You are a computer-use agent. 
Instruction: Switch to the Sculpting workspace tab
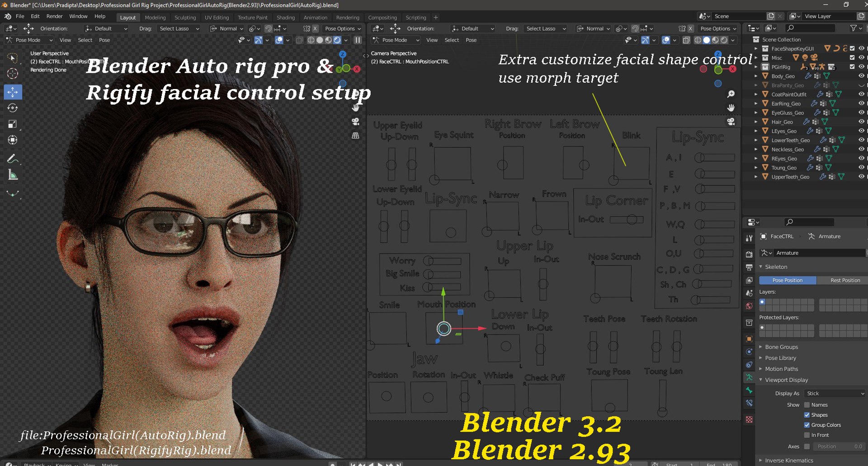[185, 18]
